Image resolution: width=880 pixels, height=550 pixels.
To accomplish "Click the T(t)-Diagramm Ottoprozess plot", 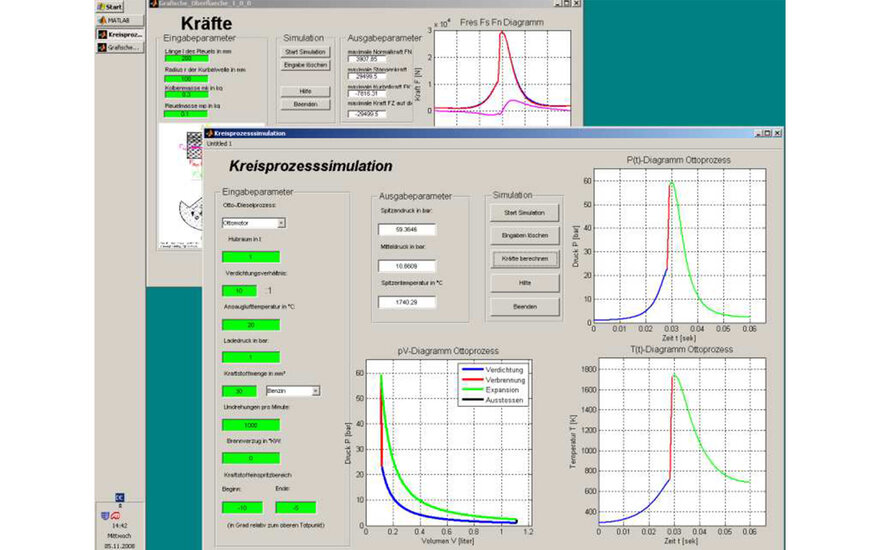I will pos(682,442).
